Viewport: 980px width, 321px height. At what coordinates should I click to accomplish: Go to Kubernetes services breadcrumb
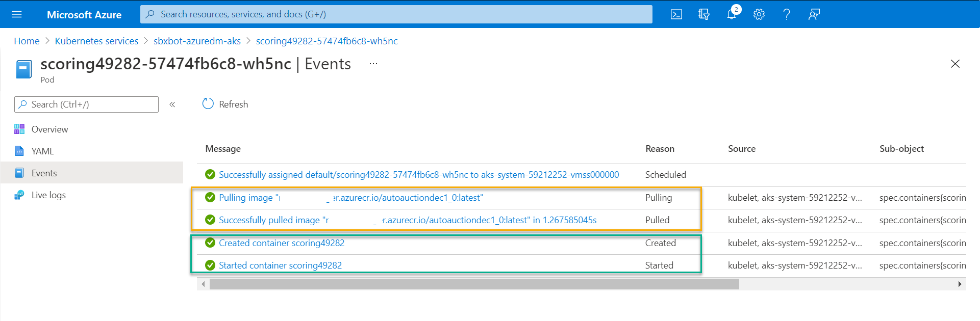coord(96,41)
